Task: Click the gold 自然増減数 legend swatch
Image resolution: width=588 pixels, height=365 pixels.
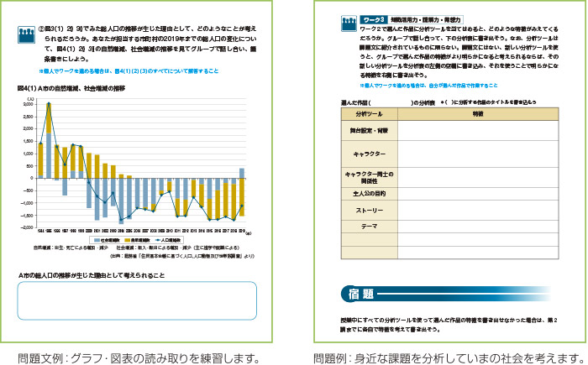Action: coord(127,240)
